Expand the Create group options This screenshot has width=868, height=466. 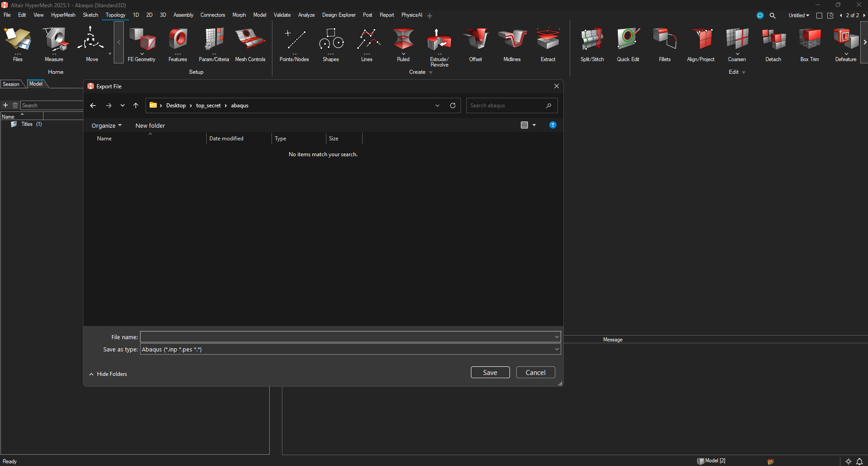click(x=431, y=72)
